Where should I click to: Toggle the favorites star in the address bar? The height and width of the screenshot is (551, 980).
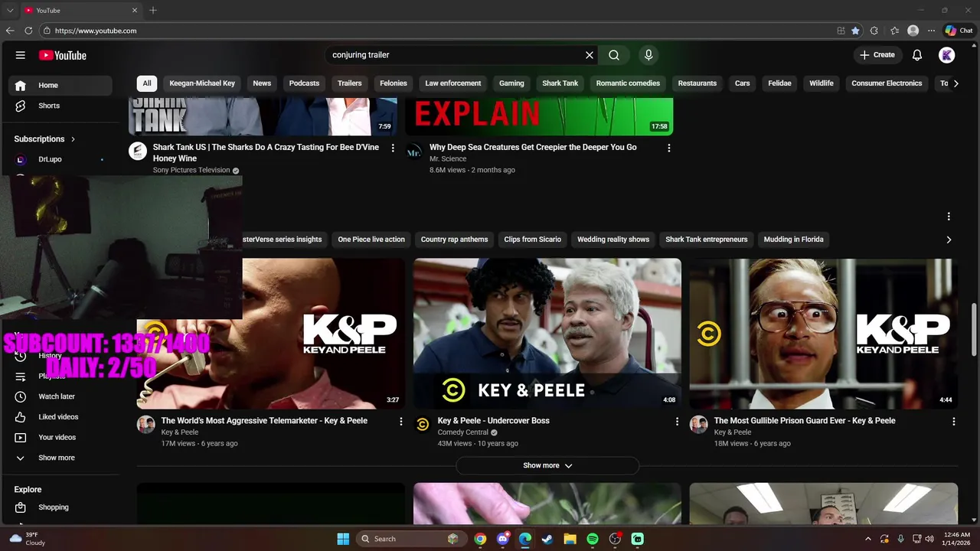pyautogui.click(x=855, y=31)
